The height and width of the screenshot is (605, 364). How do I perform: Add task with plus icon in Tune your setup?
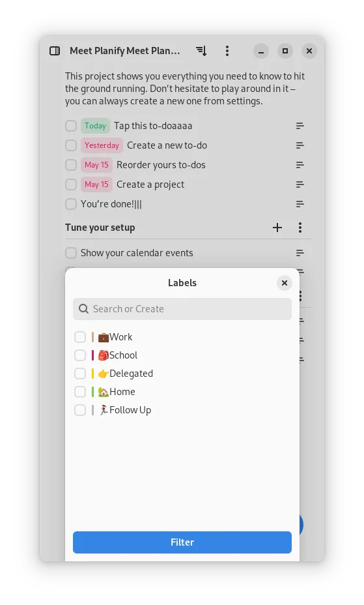coord(277,228)
